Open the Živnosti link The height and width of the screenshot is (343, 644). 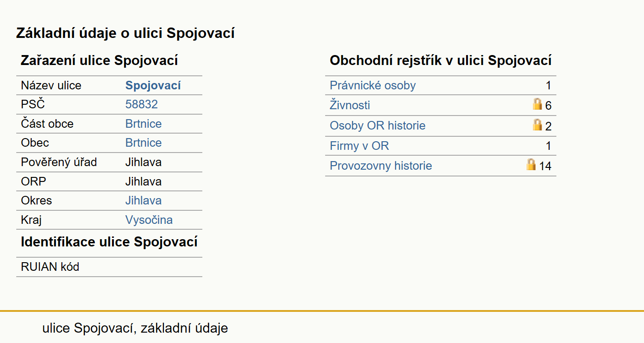tap(350, 106)
